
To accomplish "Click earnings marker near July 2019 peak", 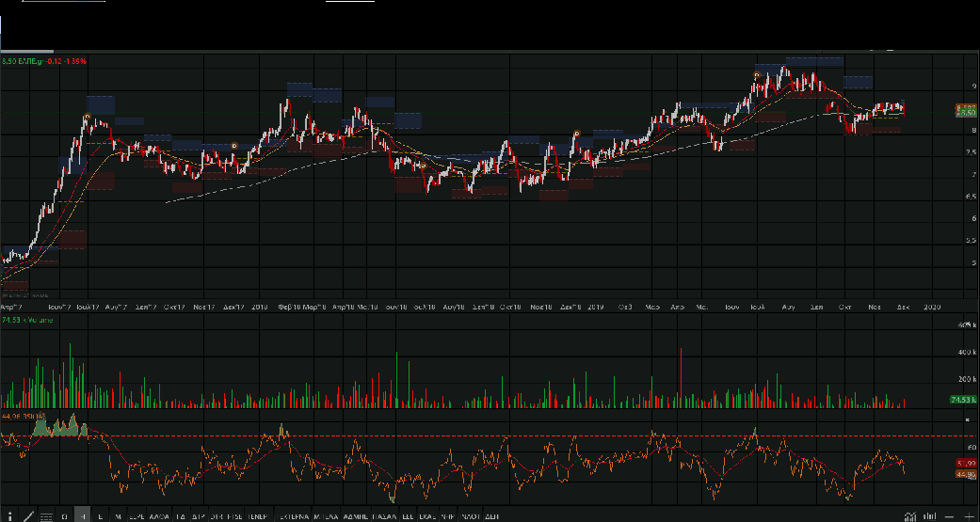I will (757, 74).
